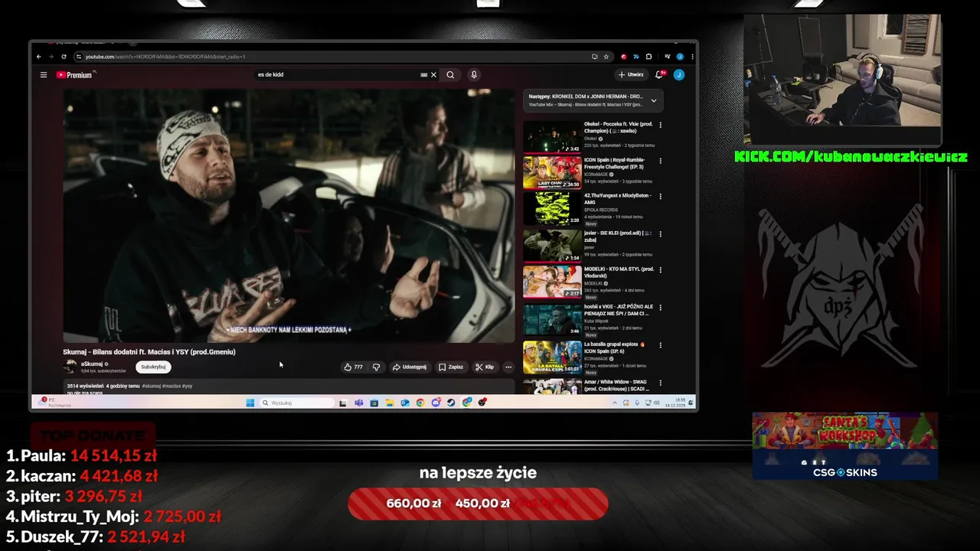Open Microsoft Teams from the taskbar
The height and width of the screenshot is (551, 980).
tap(358, 403)
